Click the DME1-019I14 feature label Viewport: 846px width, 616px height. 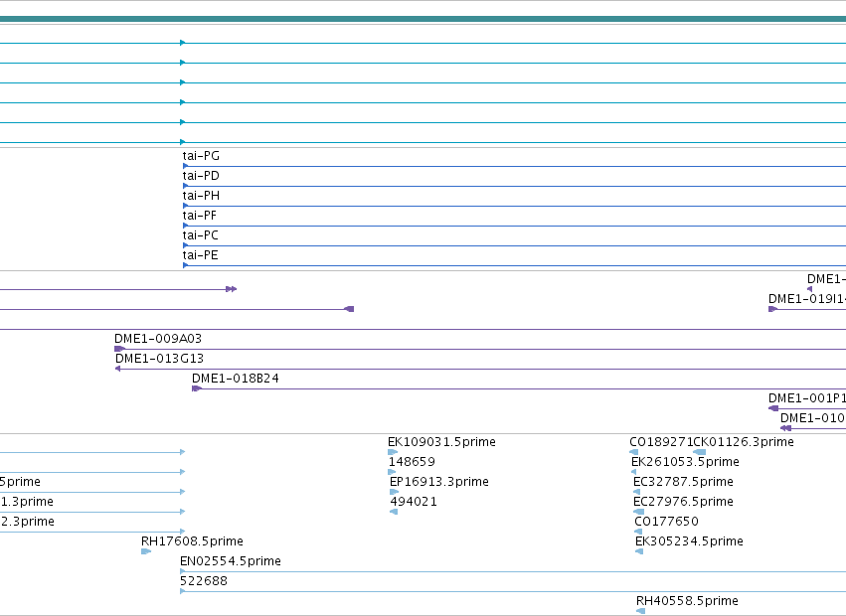coord(807,299)
